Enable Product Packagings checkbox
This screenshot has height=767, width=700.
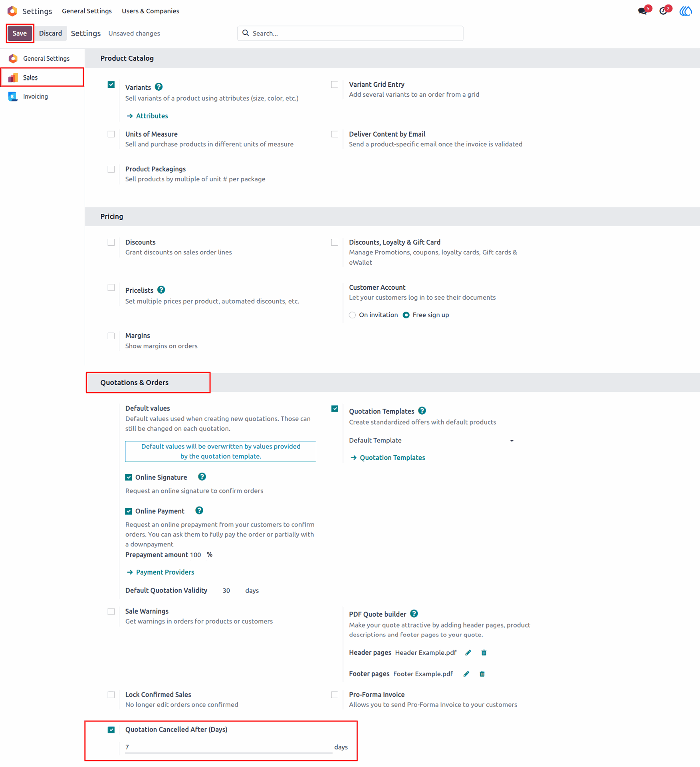tap(111, 169)
